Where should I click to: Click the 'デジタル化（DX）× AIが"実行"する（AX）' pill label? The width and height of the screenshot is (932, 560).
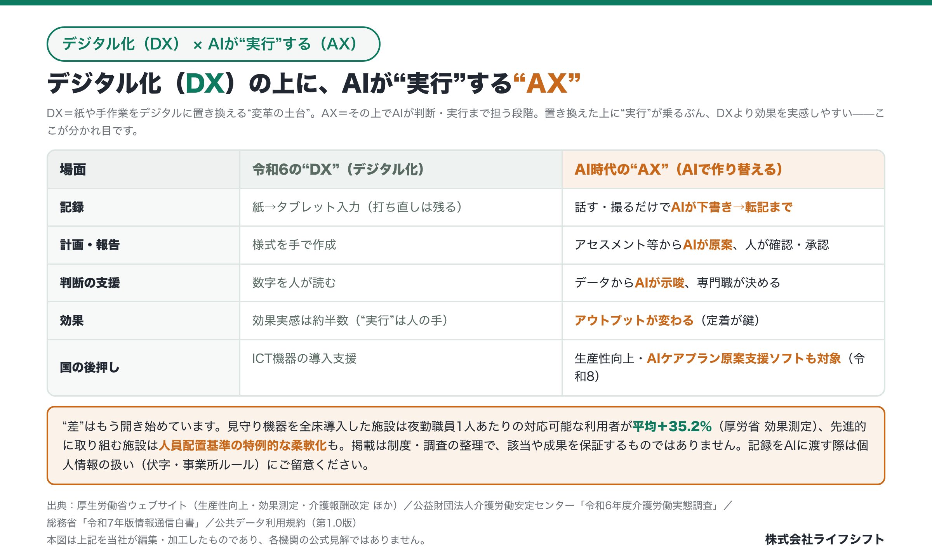(213, 44)
